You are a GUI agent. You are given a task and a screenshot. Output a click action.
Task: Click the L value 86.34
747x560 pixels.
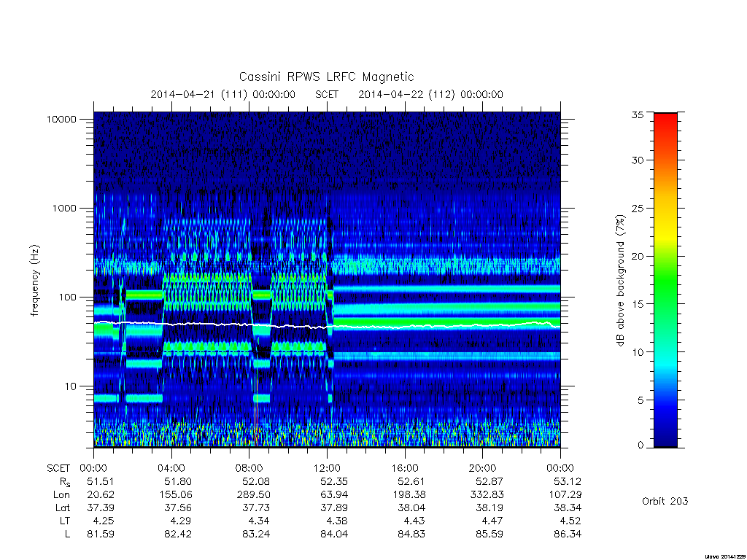pyautogui.click(x=568, y=534)
